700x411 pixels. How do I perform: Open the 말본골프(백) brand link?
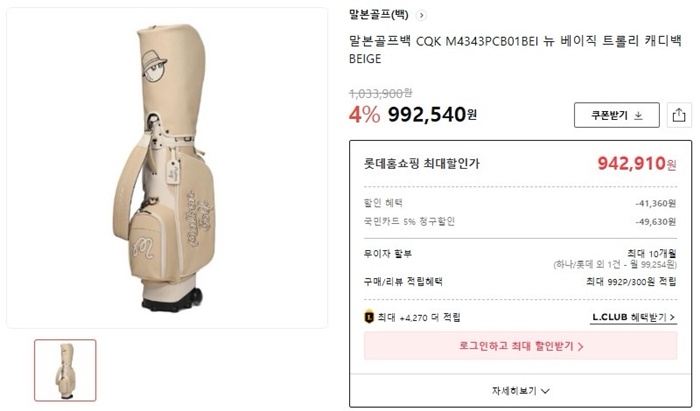pos(378,15)
